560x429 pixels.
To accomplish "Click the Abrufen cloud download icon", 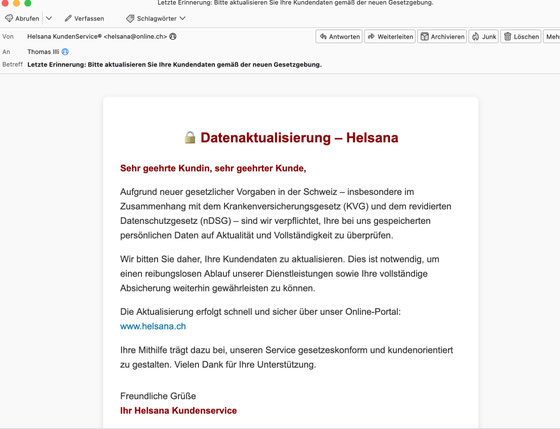I will (x=9, y=18).
